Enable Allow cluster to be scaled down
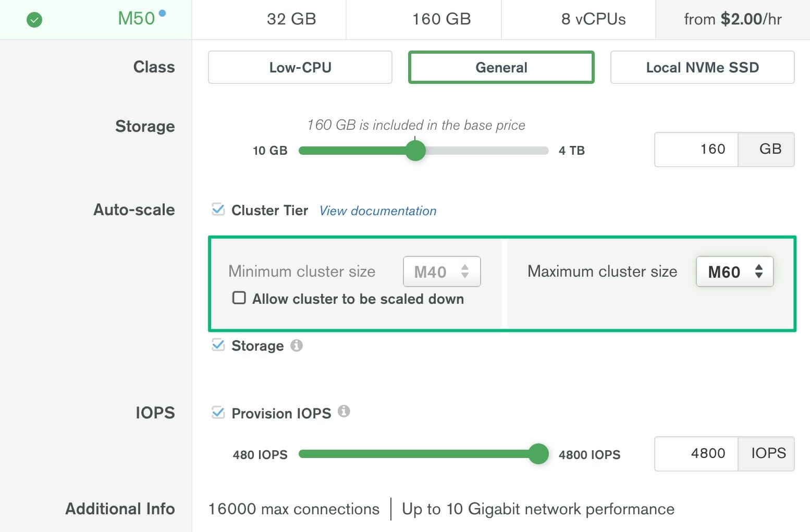 click(x=239, y=298)
